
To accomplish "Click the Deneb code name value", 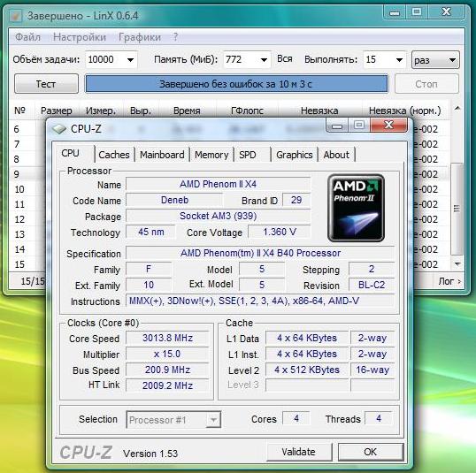I will (x=174, y=200).
